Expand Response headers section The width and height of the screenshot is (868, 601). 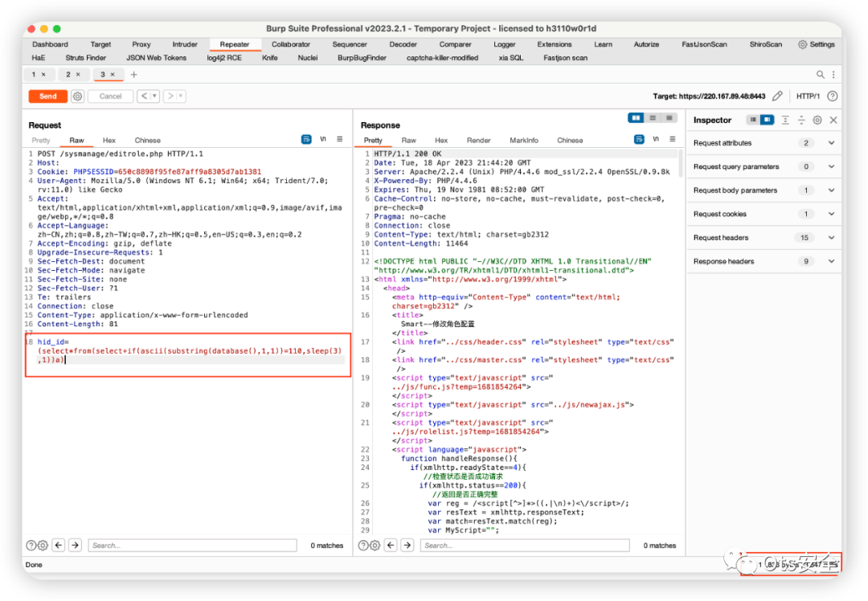(764, 261)
